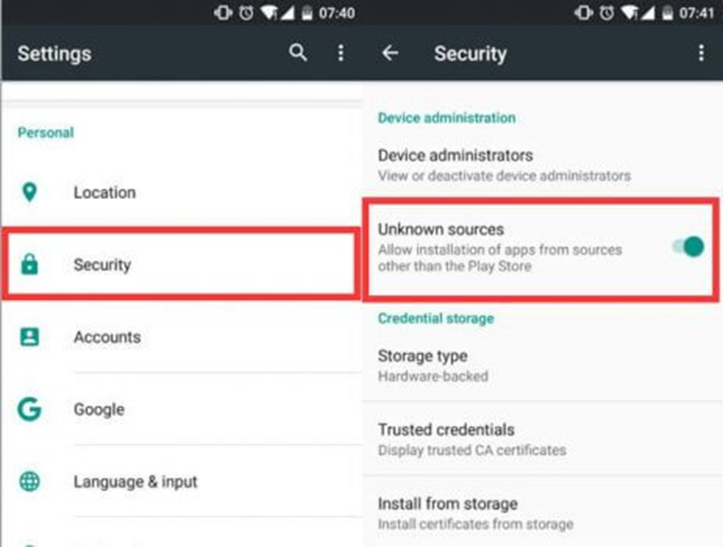Screen dimensions: 723x547
Task: Open the Location settings entry
Action: point(180,192)
